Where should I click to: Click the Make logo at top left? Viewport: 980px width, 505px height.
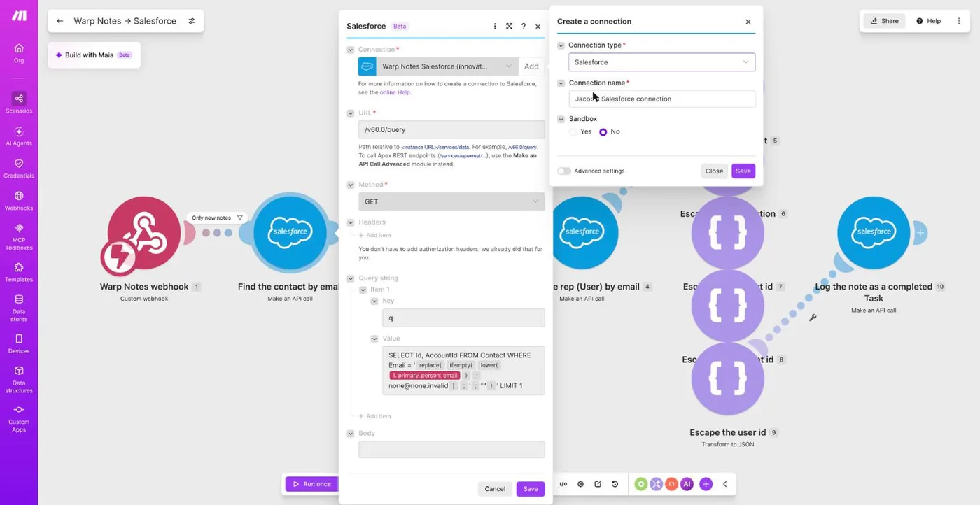tap(19, 15)
